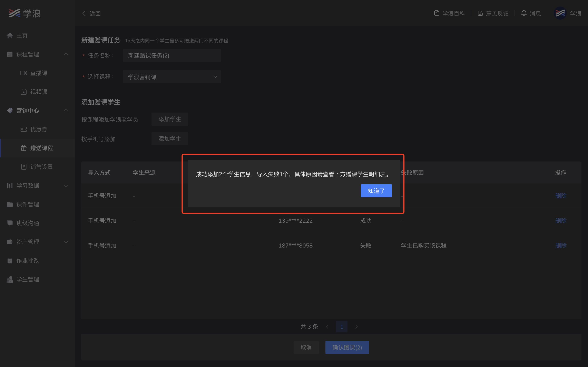Open the 作业批改 homework grading icon
Screen dimensions: 588x367
(x=10, y=260)
